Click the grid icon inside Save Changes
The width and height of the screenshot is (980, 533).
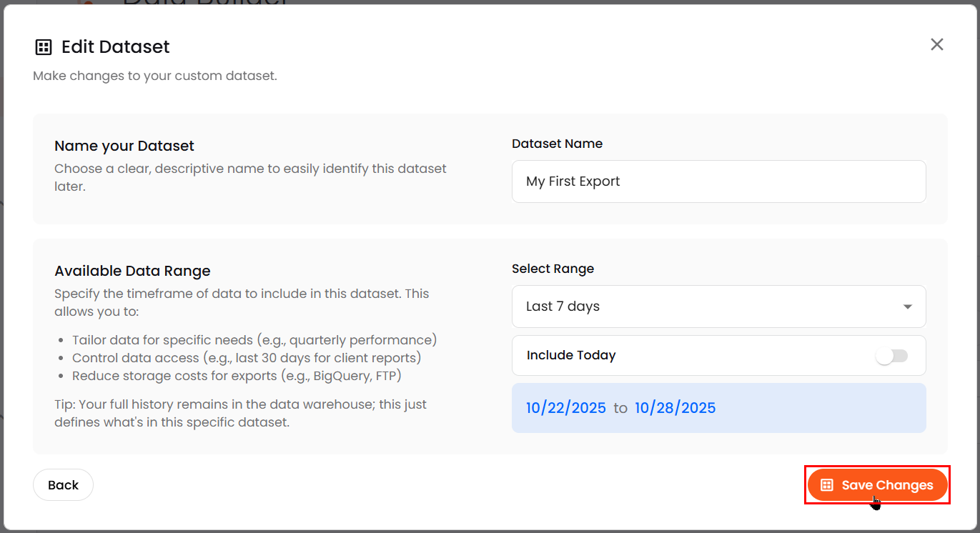(827, 485)
